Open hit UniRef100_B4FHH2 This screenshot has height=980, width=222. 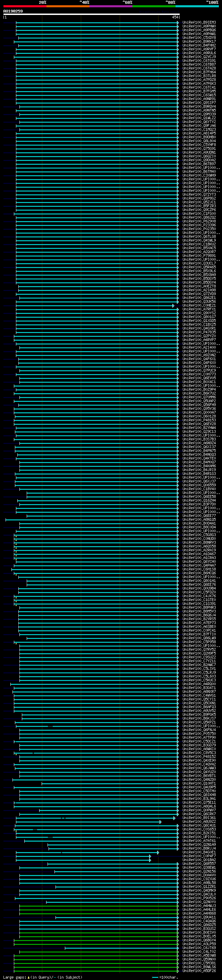point(199,45)
